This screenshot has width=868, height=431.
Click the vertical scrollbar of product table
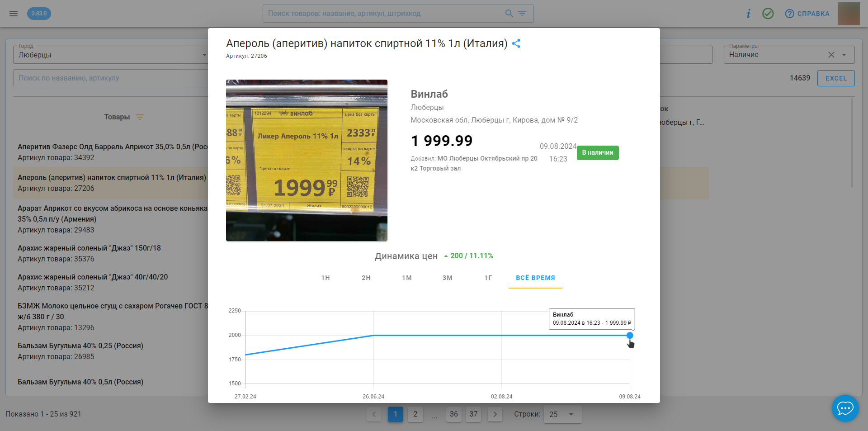point(852,142)
